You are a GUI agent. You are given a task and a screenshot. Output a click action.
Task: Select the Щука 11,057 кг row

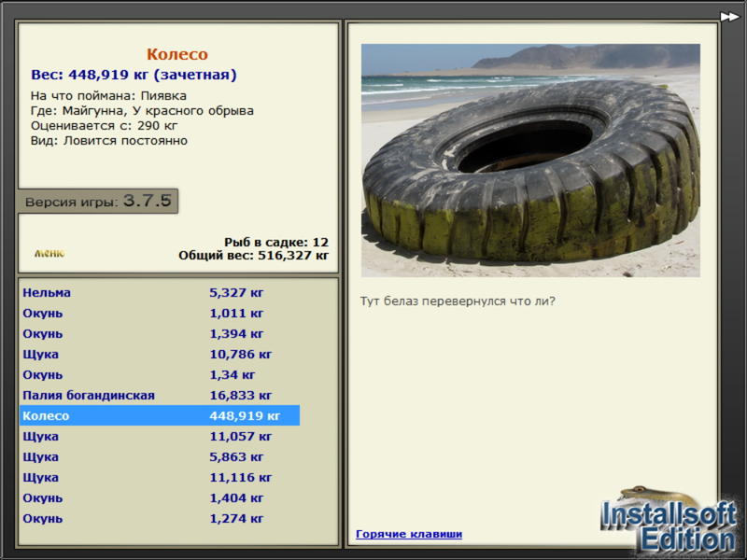(x=160, y=436)
